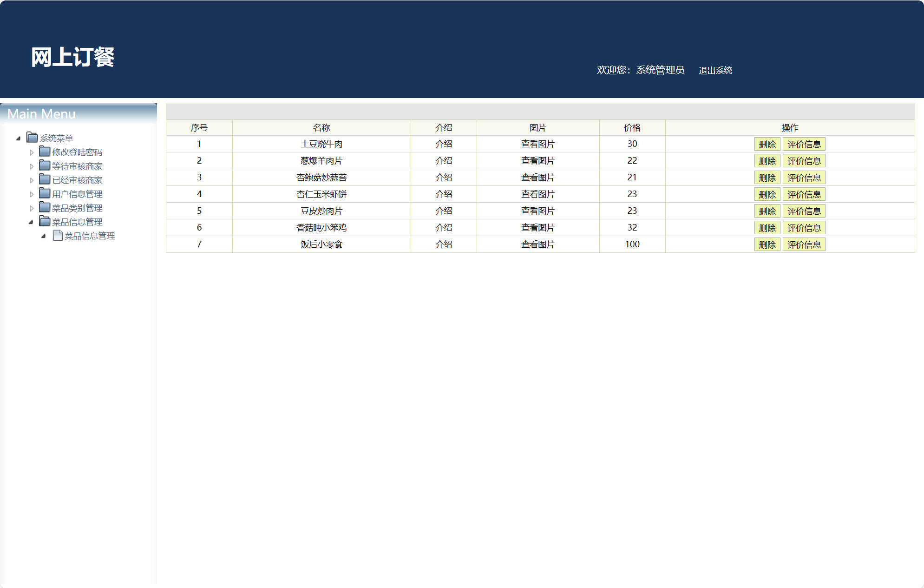924x588 pixels.
Task: Open 介绍 for 杏仁玉米虾饼
Action: (x=443, y=194)
